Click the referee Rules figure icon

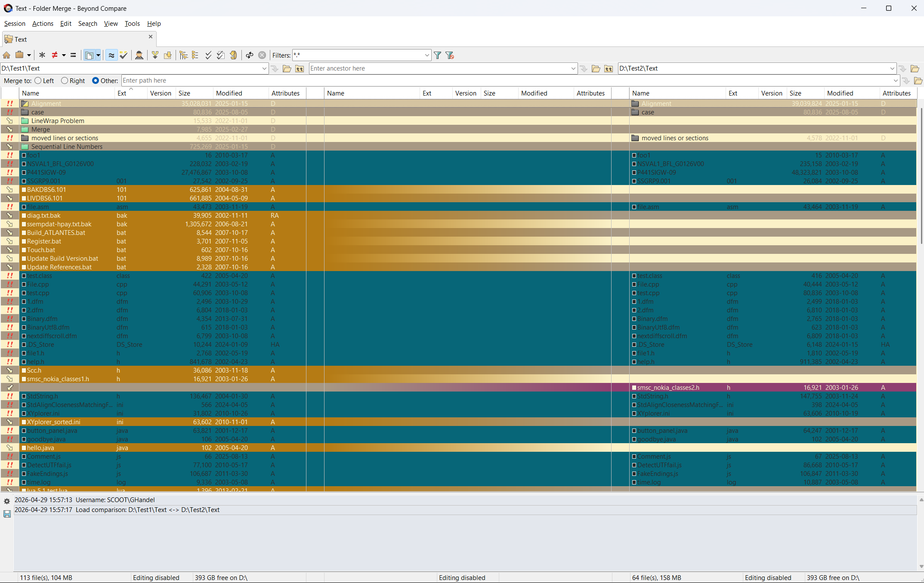pyautogui.click(x=139, y=55)
